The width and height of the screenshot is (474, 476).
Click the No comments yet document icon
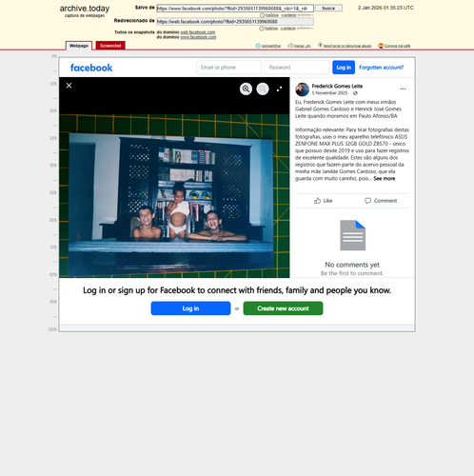[353, 235]
